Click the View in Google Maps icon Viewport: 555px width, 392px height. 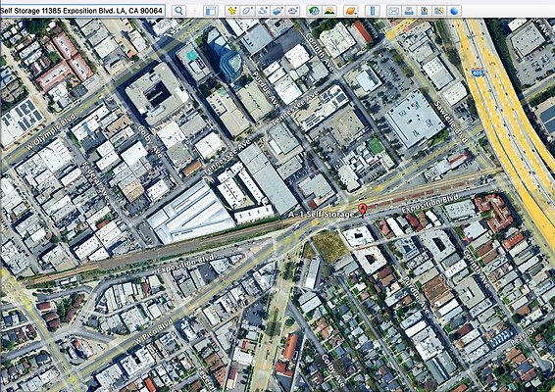[x=439, y=11]
